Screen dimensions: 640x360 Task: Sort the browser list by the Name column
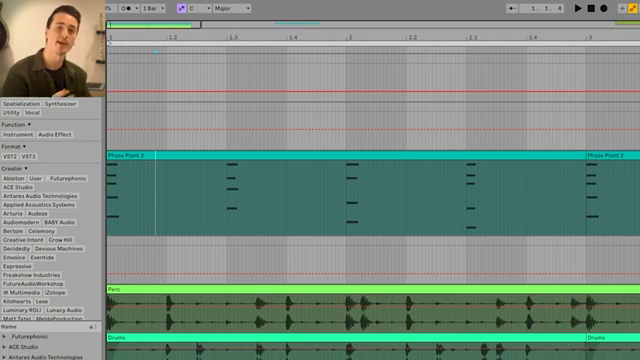point(47,327)
